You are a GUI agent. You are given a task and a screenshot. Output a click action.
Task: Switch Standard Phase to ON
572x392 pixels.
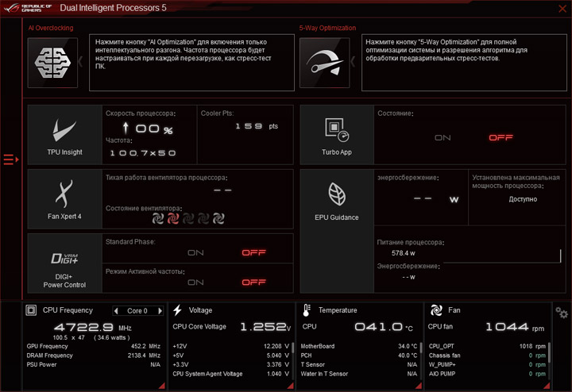[195, 253]
